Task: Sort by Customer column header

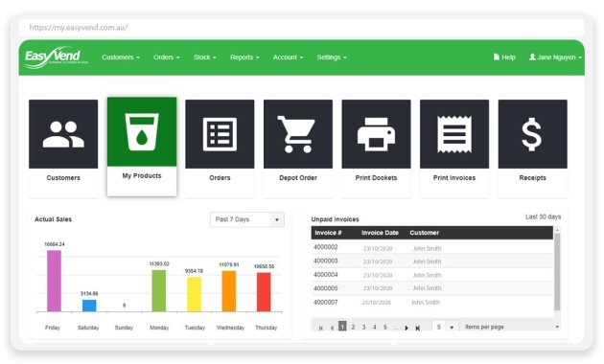Action: click(x=424, y=233)
